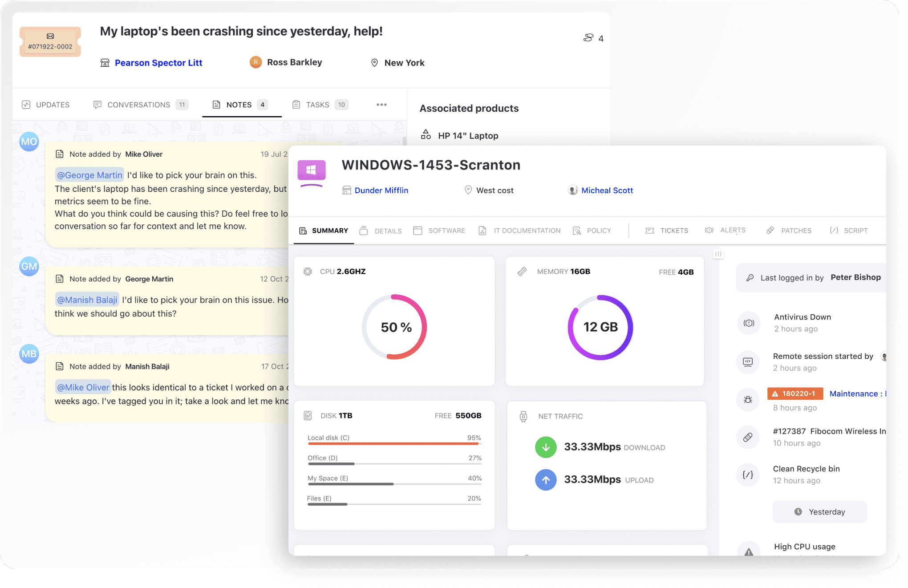Open the IT Documentation tab
This screenshot has width=908, height=588.
tap(527, 230)
